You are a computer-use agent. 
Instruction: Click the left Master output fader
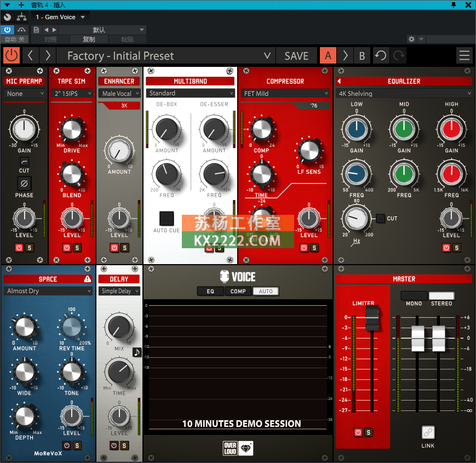418,338
